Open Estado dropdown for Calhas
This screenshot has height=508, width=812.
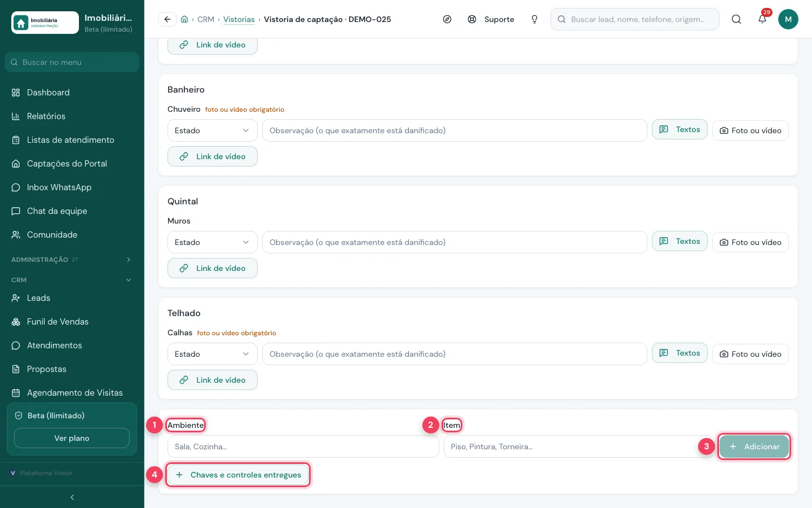click(213, 354)
